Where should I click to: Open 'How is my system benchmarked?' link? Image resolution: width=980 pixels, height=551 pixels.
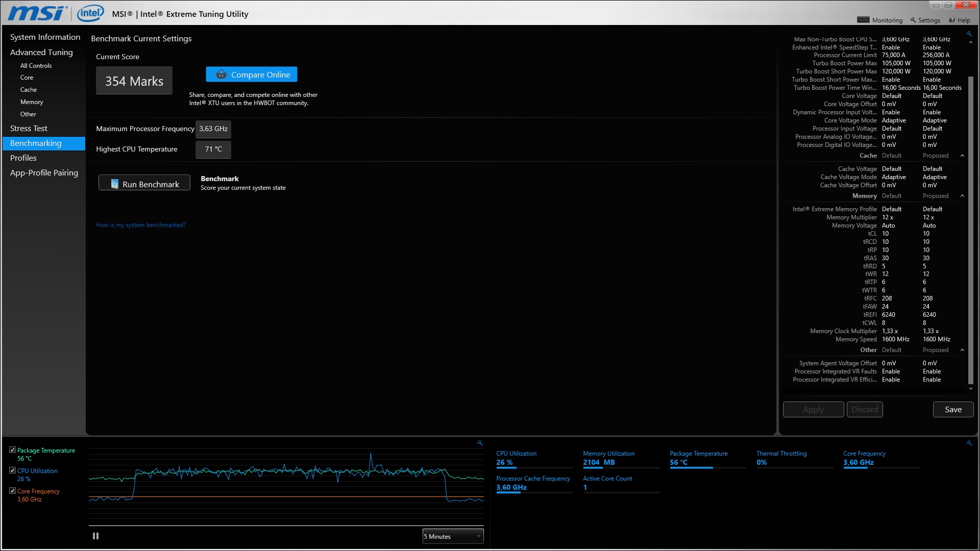(x=141, y=225)
